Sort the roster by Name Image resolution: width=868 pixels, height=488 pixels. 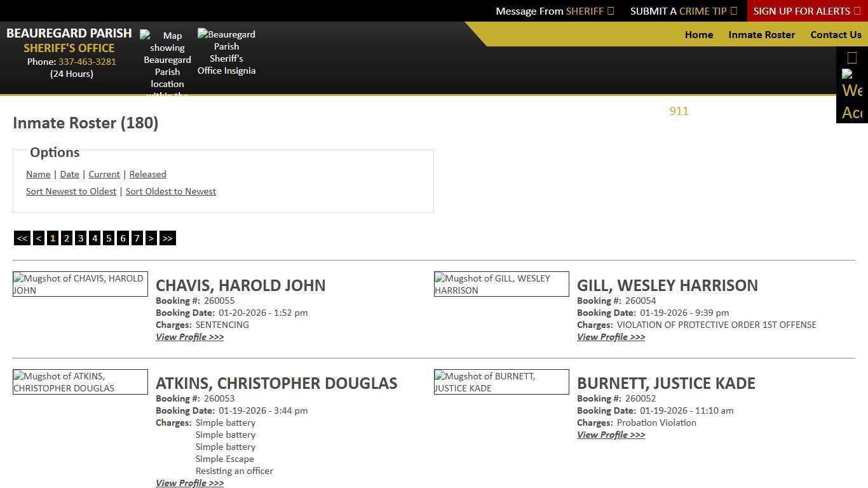click(38, 174)
